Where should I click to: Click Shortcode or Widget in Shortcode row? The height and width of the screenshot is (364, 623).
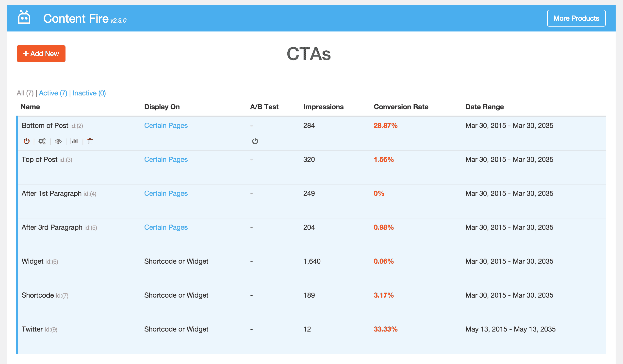[176, 295]
